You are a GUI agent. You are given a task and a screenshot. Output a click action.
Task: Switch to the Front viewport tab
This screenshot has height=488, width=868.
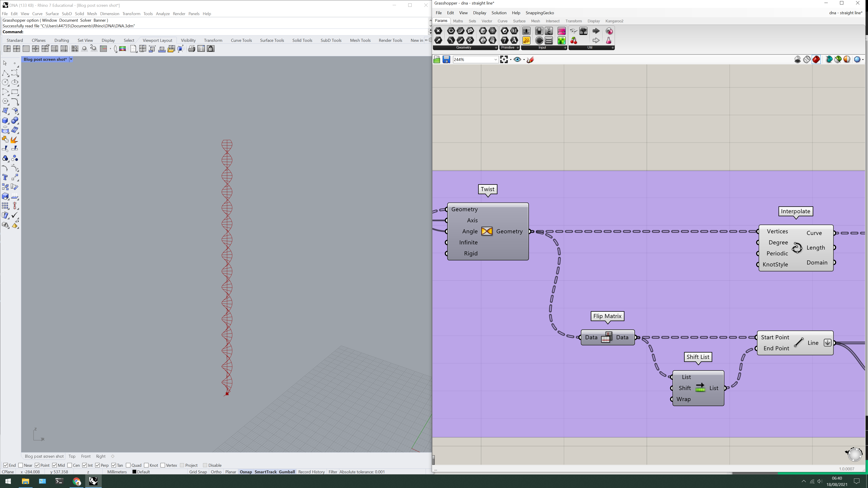pyautogui.click(x=86, y=456)
